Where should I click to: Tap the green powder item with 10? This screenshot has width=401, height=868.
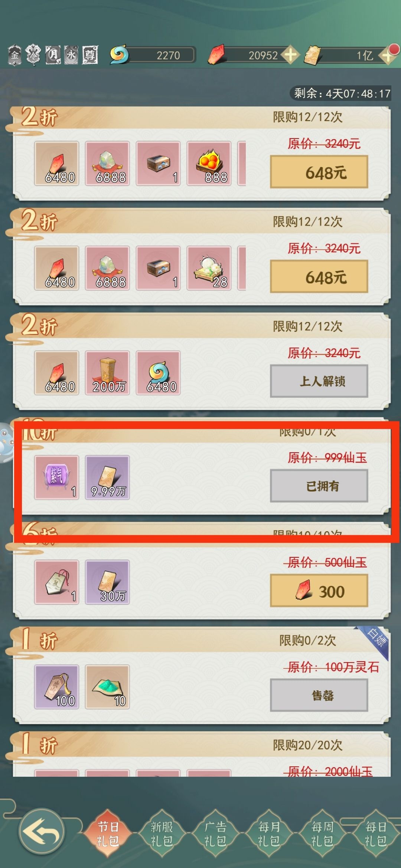pyautogui.click(x=107, y=687)
